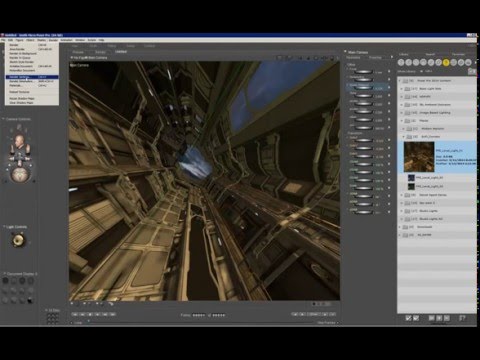Select the large selected light preset thumbnail

click(419, 157)
